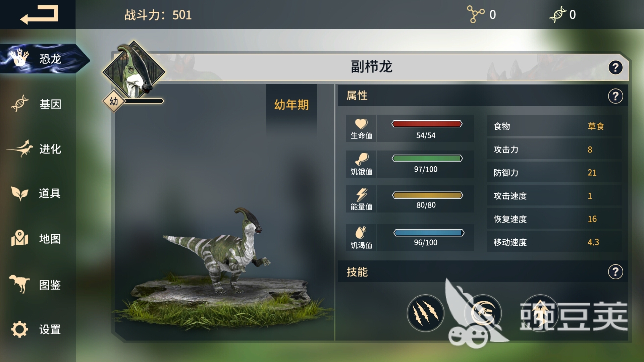Click help icon beside 副栉龙 title
Screen dimensions: 644x362
(x=615, y=68)
